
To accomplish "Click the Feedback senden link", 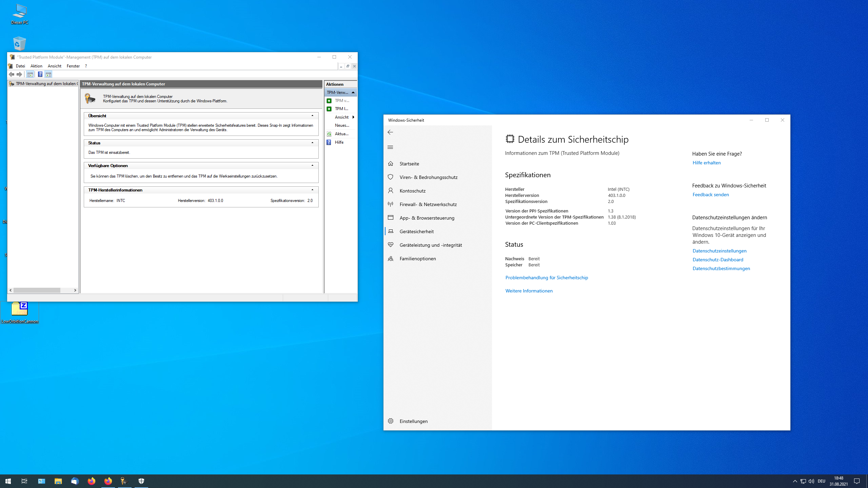I will coord(711,195).
